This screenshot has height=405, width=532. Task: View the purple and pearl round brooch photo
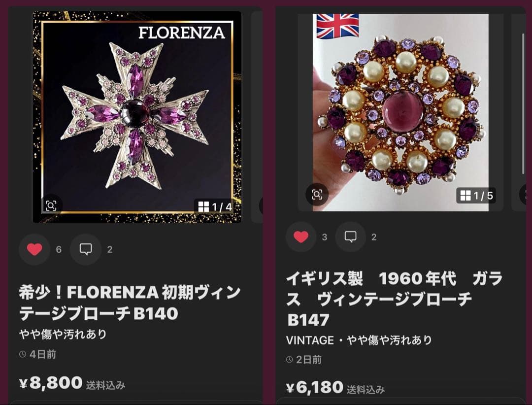pyautogui.click(x=400, y=112)
